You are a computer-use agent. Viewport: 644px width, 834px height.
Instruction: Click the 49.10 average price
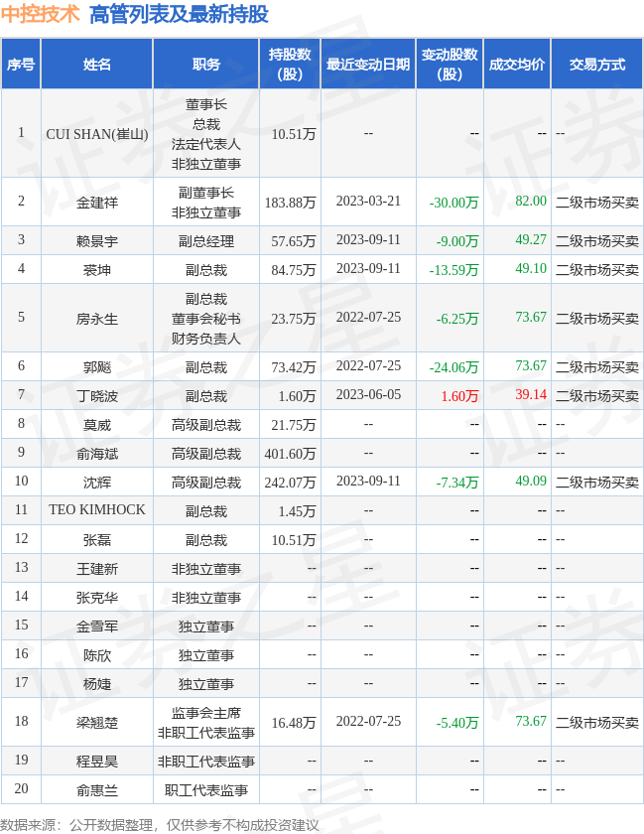click(x=531, y=269)
